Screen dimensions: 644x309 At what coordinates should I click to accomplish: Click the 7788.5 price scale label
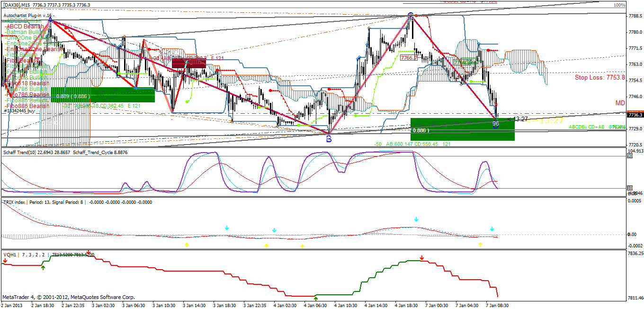[x=635, y=16]
